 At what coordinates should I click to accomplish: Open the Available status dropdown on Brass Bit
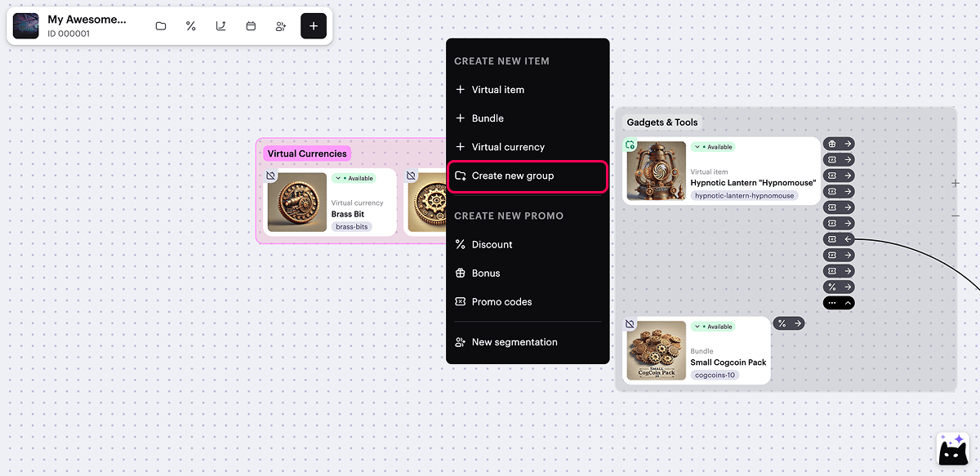(x=354, y=178)
